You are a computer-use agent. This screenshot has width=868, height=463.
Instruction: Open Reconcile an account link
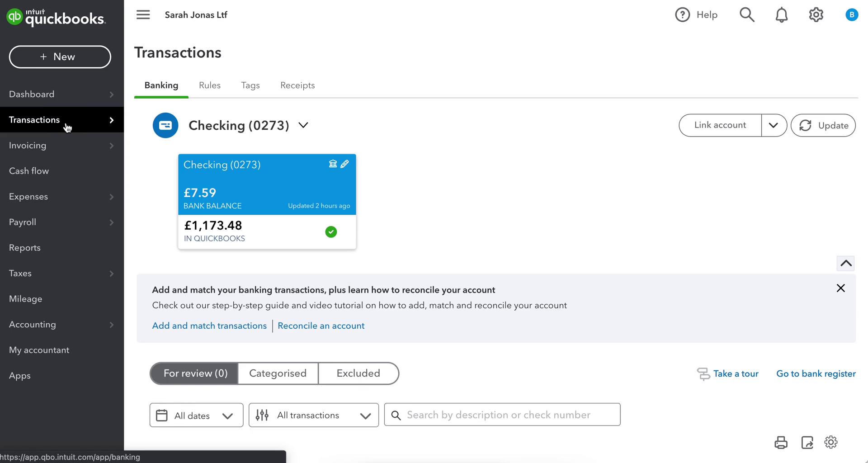point(321,326)
